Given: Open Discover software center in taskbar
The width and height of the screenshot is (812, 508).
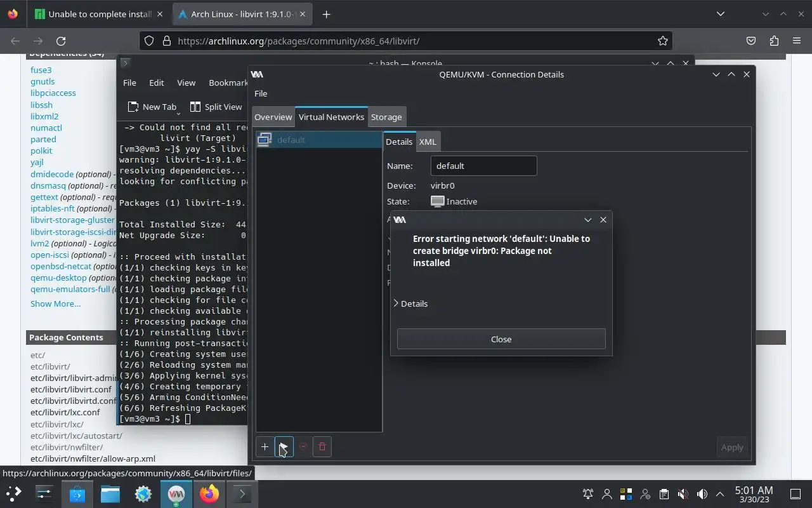Looking at the screenshot, I should (77, 493).
